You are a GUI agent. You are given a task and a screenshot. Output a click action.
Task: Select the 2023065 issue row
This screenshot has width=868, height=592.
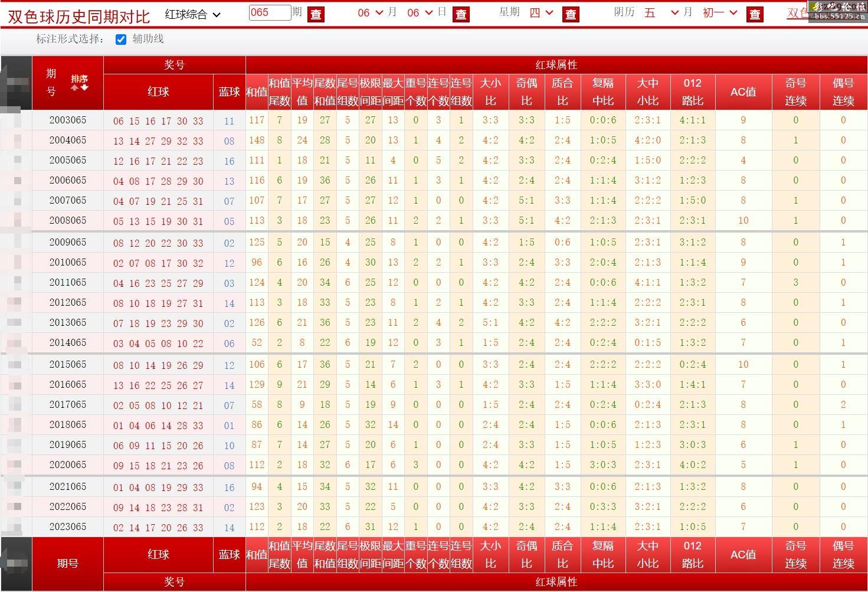pos(68,527)
